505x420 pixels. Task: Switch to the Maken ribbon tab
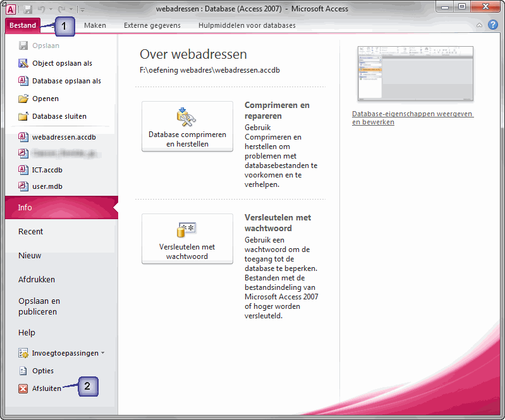pos(95,25)
